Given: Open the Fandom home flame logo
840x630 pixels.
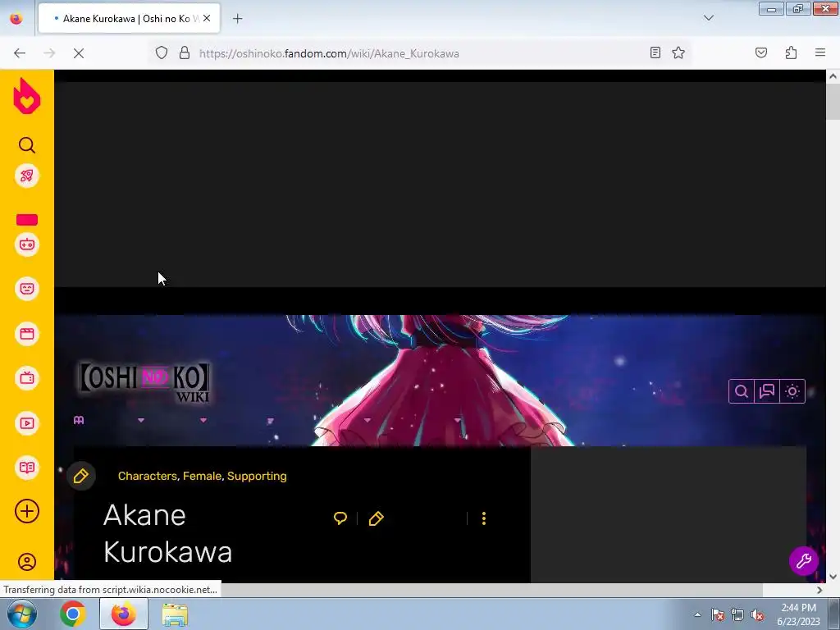Looking at the screenshot, I should coord(27,96).
